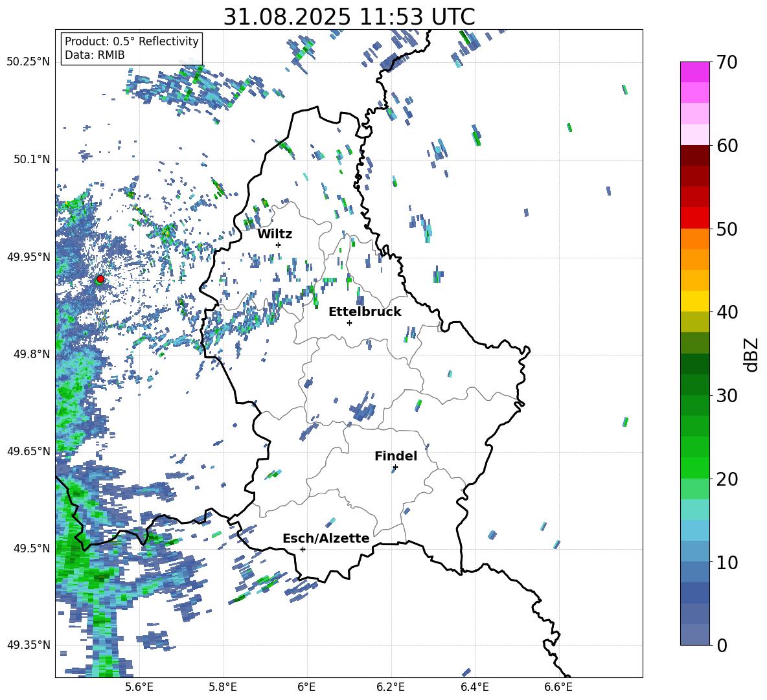Click the 5.8°E longitude label

tap(223, 688)
